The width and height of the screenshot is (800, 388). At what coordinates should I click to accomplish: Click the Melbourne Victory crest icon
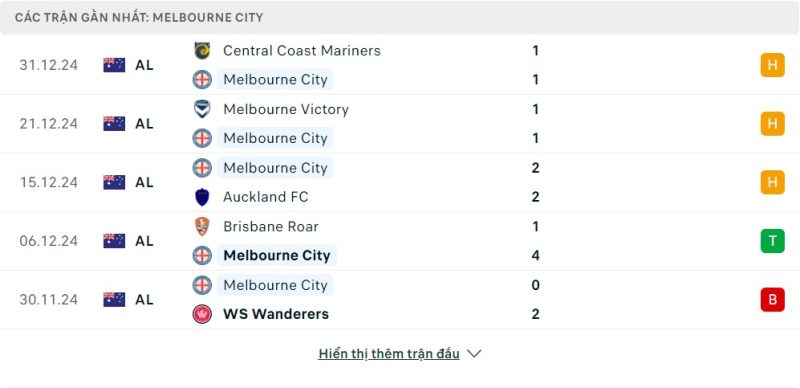pos(202,109)
